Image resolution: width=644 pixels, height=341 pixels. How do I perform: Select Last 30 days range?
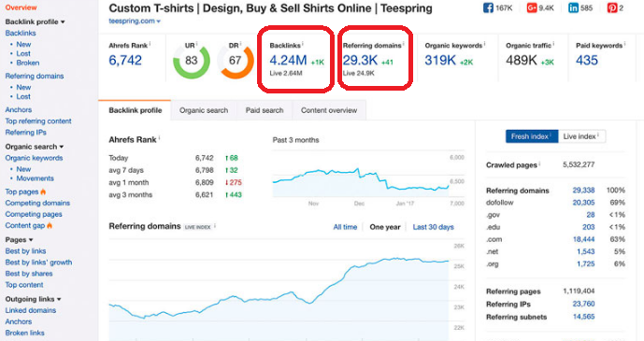[x=434, y=227]
